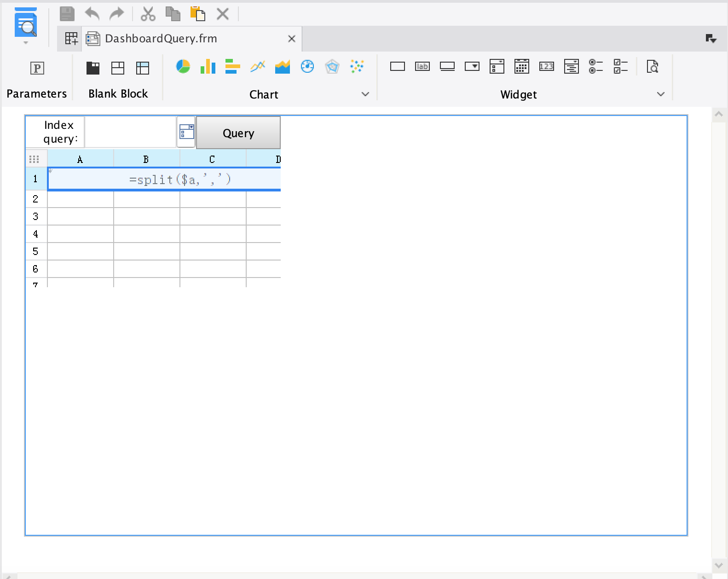Copy the selected item
728x579 pixels.
click(173, 14)
